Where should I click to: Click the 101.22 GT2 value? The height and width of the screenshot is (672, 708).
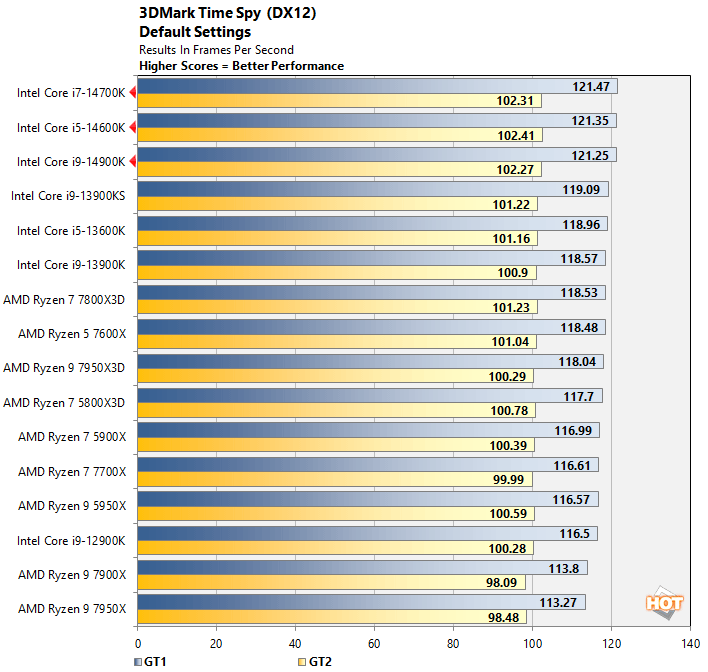(511, 204)
